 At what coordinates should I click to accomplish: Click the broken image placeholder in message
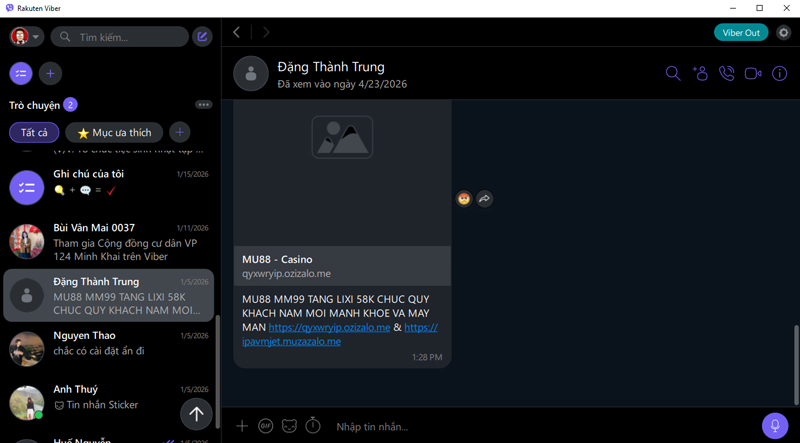tap(342, 137)
